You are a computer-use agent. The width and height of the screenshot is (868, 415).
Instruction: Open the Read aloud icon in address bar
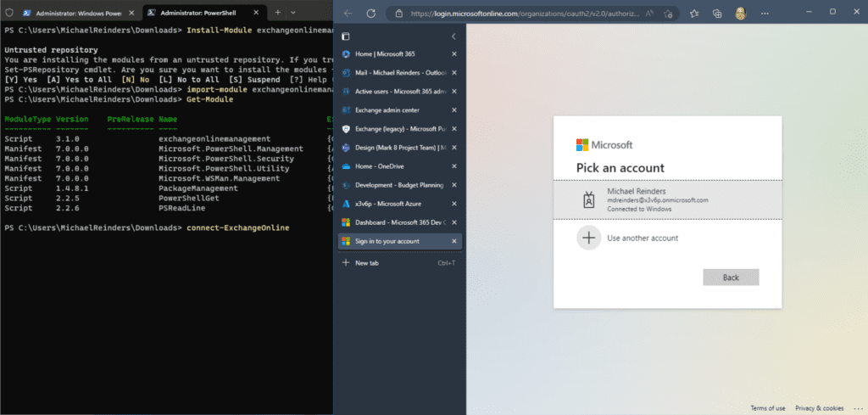pyautogui.click(x=650, y=14)
